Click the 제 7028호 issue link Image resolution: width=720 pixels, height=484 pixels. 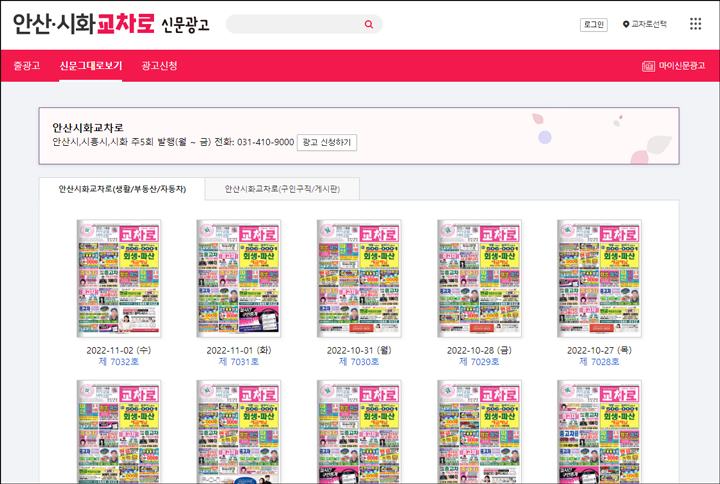pyautogui.click(x=599, y=362)
